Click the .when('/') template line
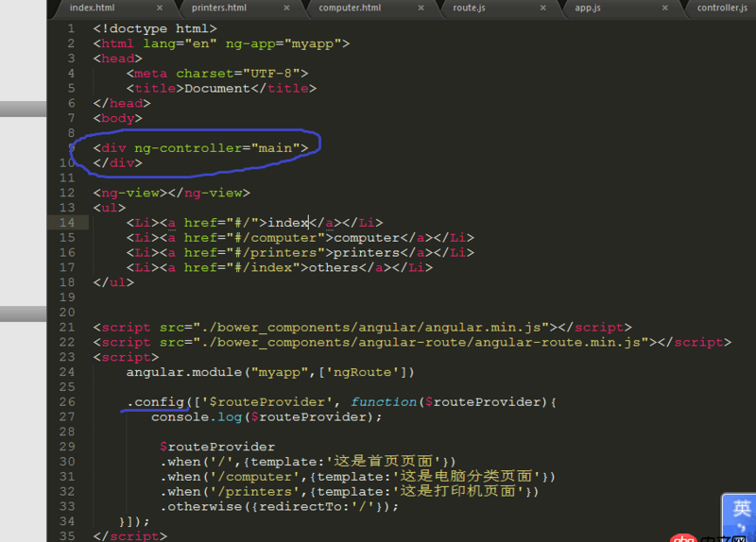Image resolution: width=756 pixels, height=542 pixels. click(x=308, y=462)
